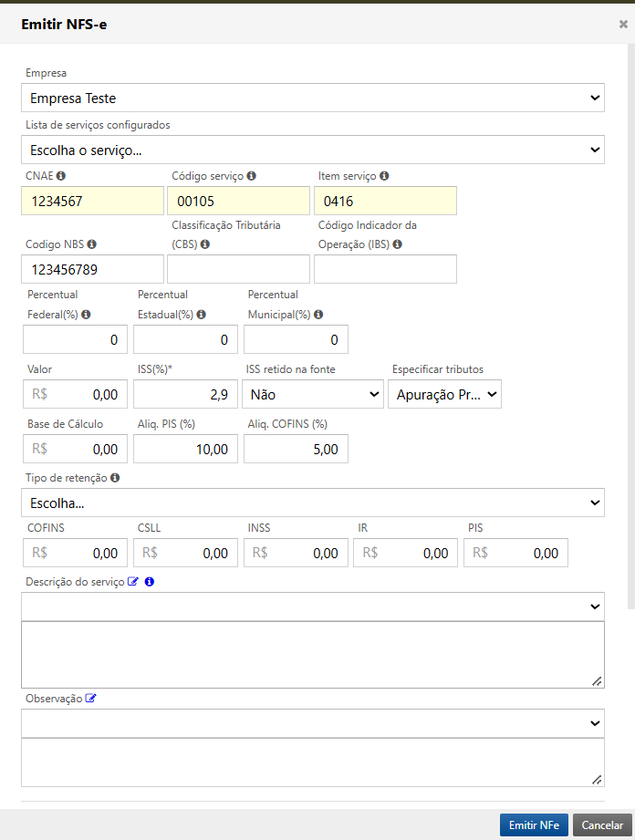Click the Classificação Tributária (CBS) input field
635x840 pixels.
[238, 269]
